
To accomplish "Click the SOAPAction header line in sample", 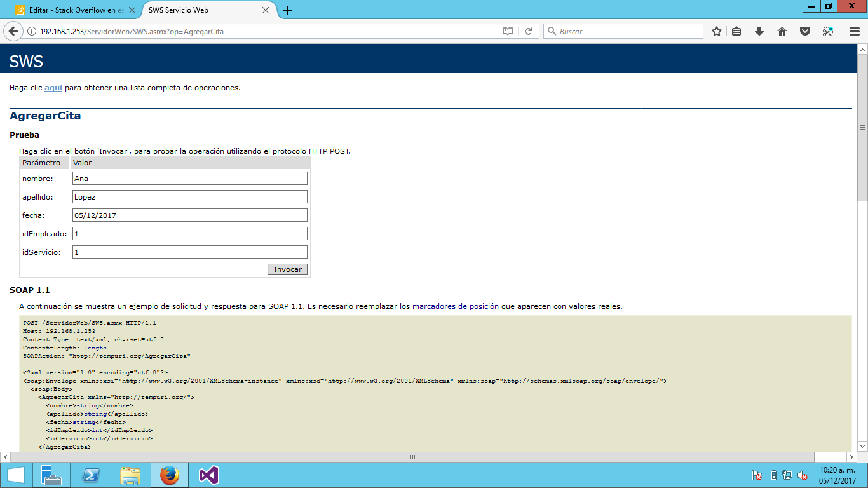I will (107, 356).
